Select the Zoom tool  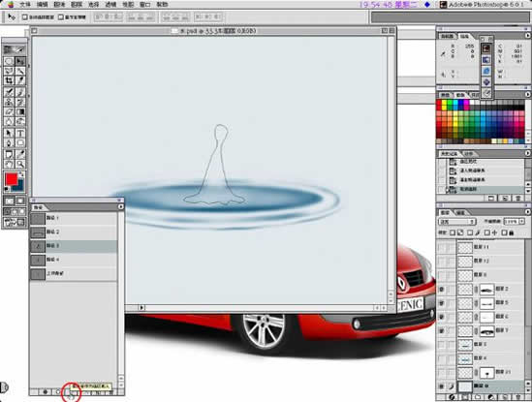(20, 165)
